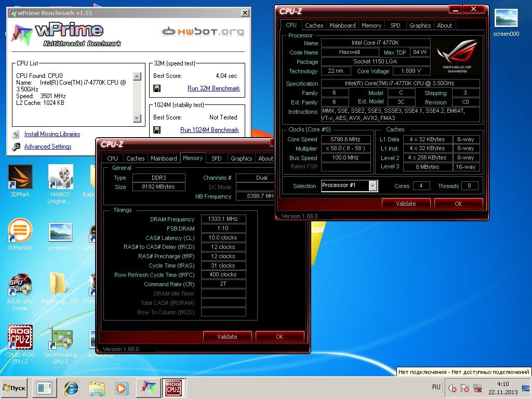
Task: Click CPU List scrollbar up arrow
Action: pyautogui.click(x=137, y=76)
